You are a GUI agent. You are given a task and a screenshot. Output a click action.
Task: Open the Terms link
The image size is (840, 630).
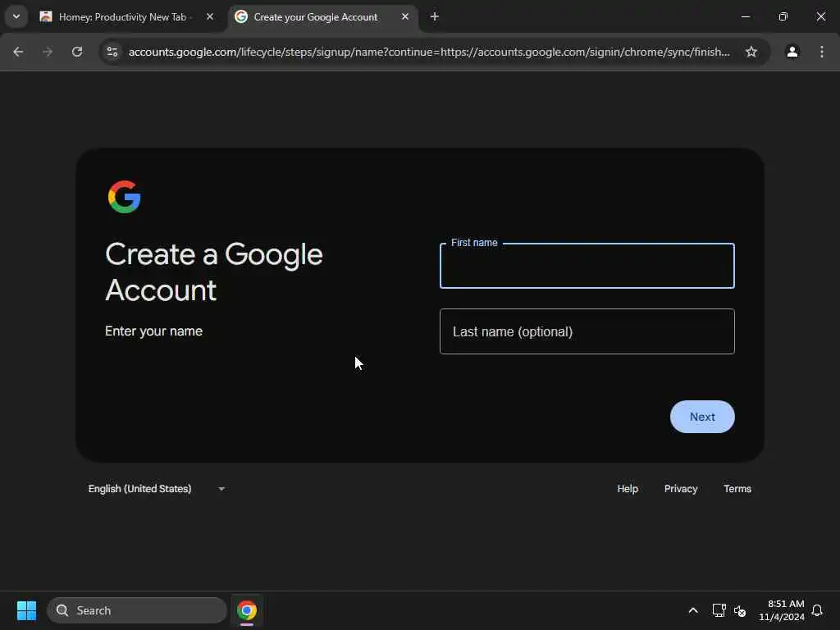[737, 489]
